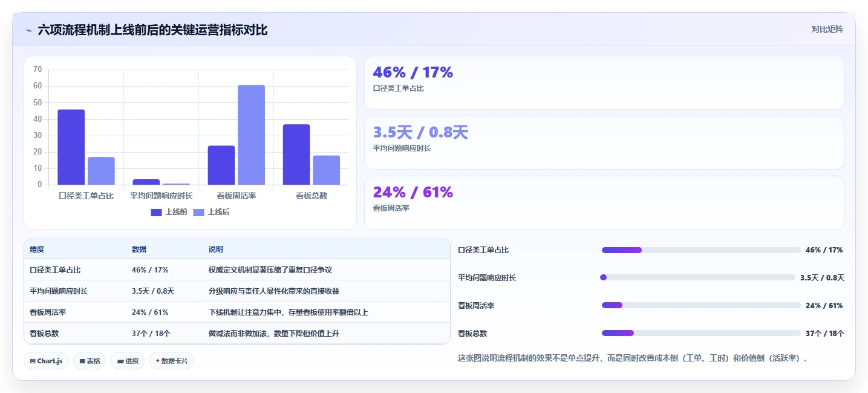The image size is (868, 393).
Task: Click the 数据卡片 tag chip
Action: (172, 361)
